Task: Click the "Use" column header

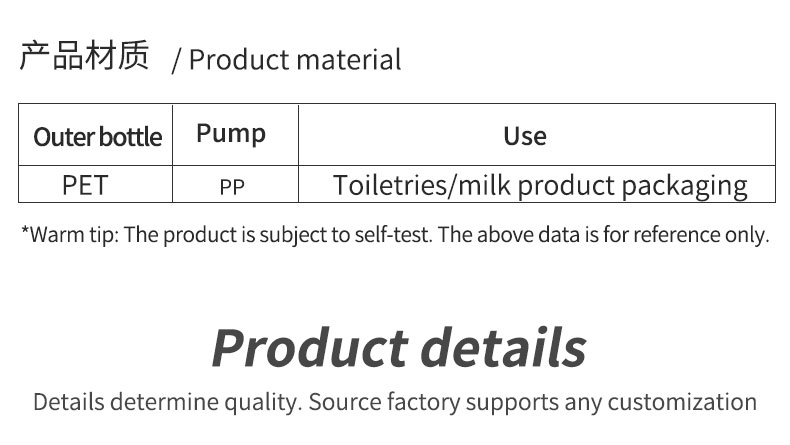Action: pyautogui.click(x=525, y=136)
